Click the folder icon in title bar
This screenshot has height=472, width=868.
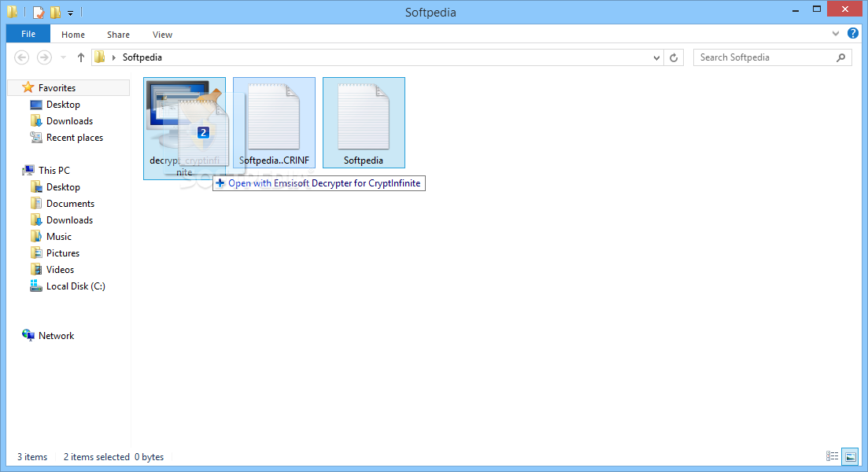click(x=12, y=12)
